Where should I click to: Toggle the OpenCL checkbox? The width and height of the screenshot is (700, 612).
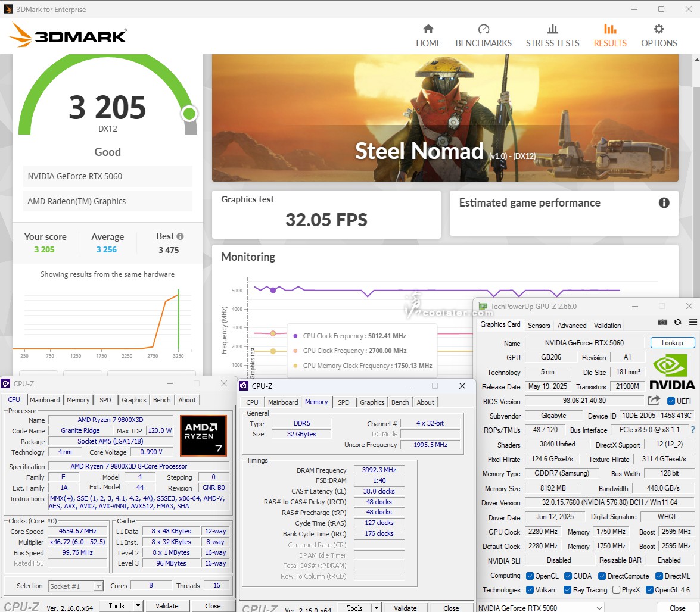tap(530, 576)
